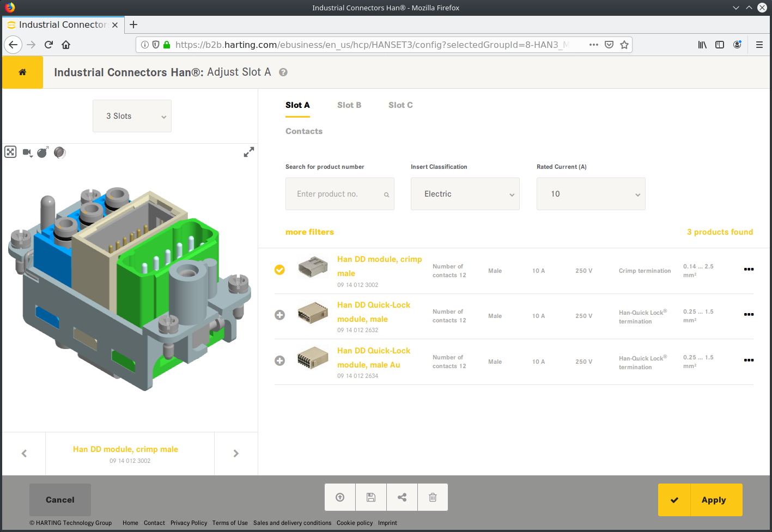Viewport: 772px width, 532px height.
Task: Open Han DD Quick-Lock module, male link
Action: tap(374, 312)
